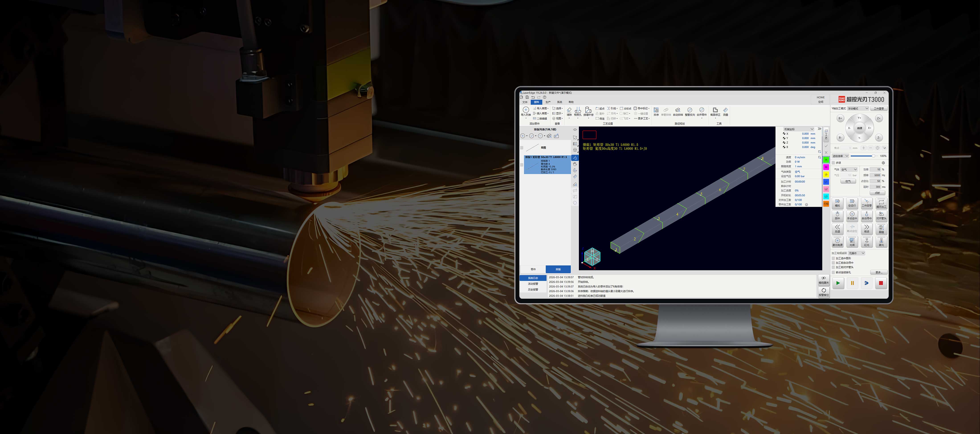Viewport: 980px width, 434px height.
Task: Switch to the 零件 parts tab
Action: tap(533, 269)
